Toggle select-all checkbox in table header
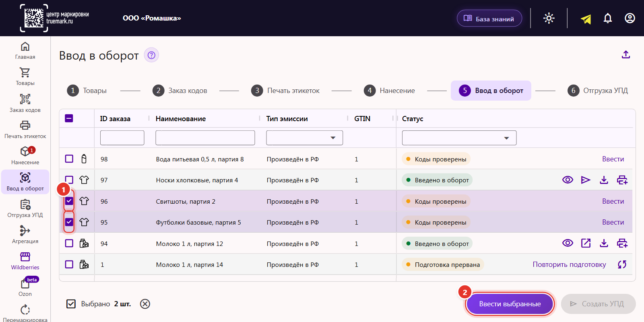Screen dimensions: 644x322 (69, 118)
